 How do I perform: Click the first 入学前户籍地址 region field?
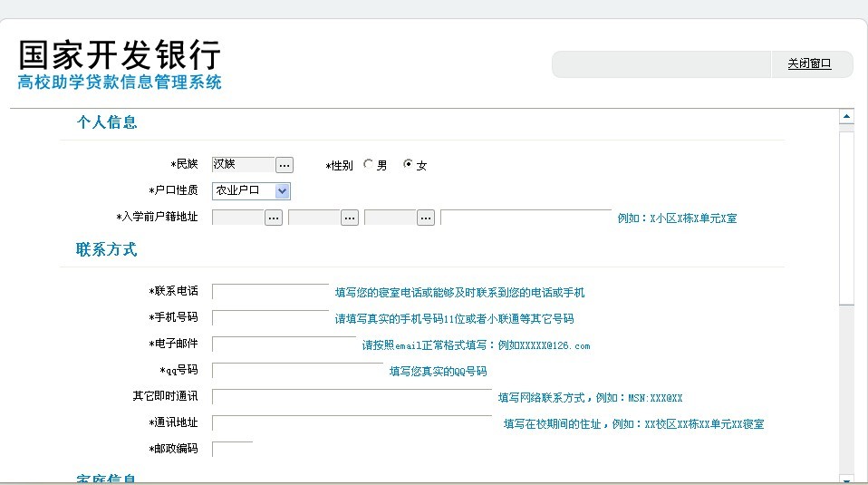[x=238, y=218]
